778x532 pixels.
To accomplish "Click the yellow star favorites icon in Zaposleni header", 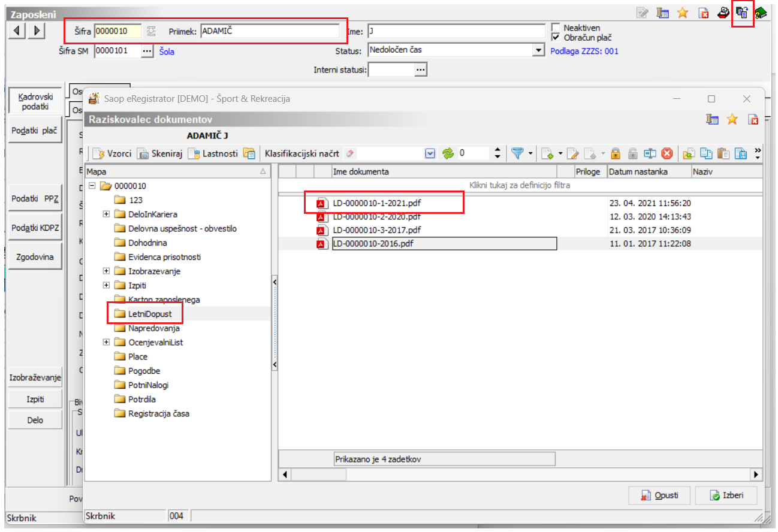I will (x=683, y=13).
